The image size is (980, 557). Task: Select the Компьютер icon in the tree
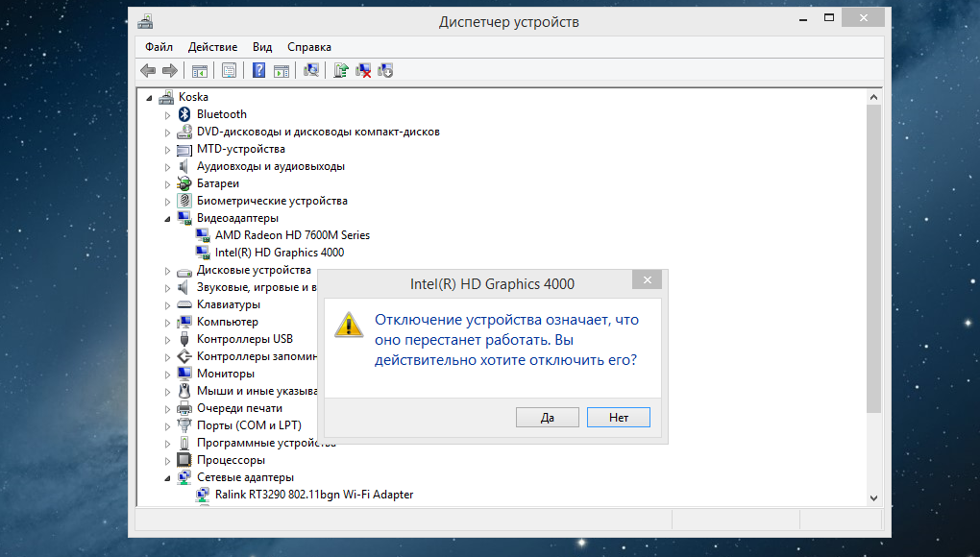(184, 322)
